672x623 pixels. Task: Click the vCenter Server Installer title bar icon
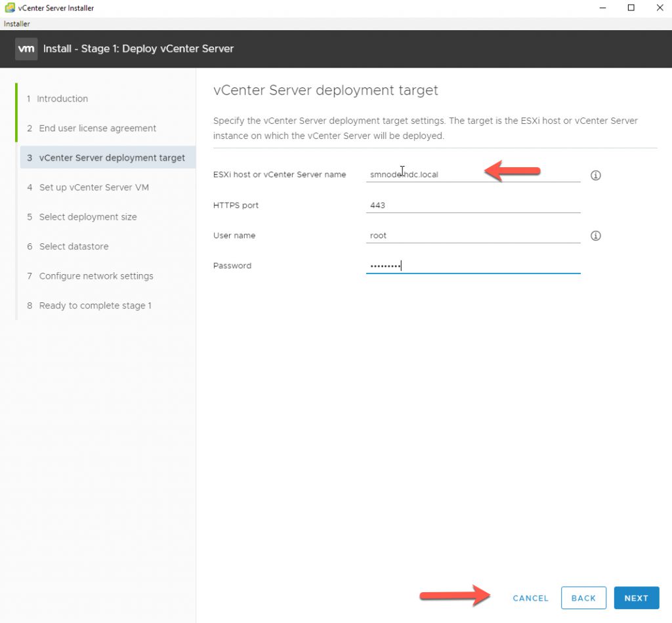[9, 8]
